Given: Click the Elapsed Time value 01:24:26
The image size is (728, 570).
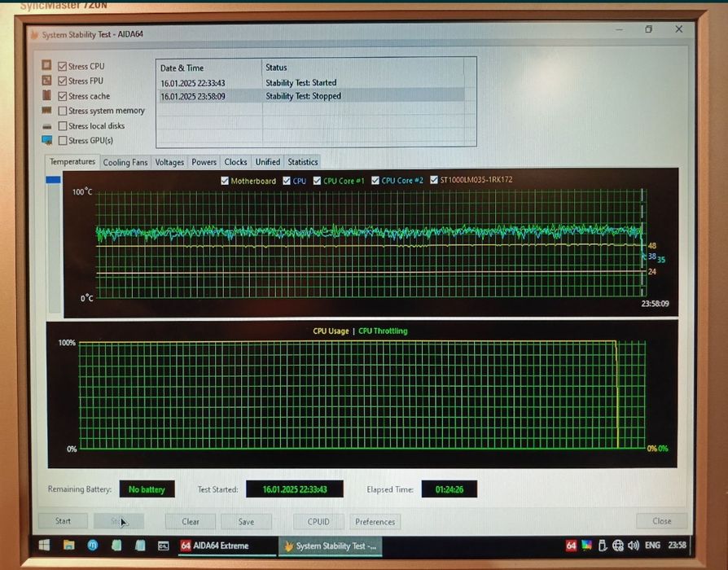Looking at the screenshot, I should click(449, 489).
